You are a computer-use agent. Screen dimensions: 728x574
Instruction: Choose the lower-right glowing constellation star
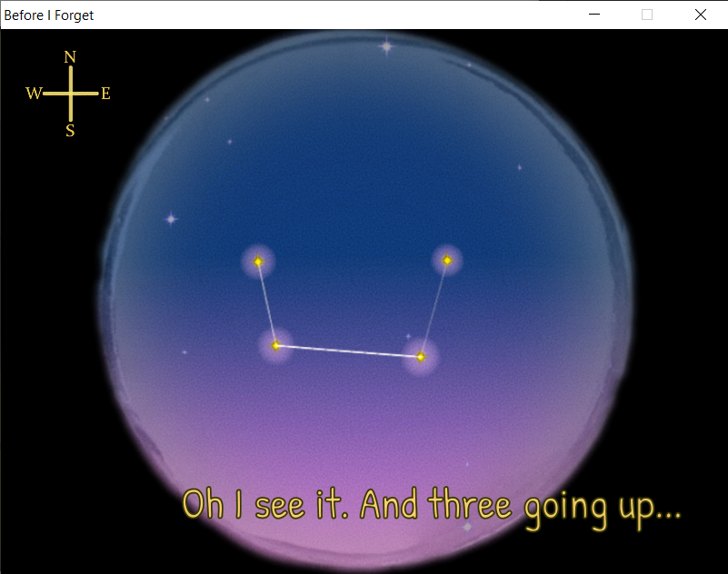point(421,357)
